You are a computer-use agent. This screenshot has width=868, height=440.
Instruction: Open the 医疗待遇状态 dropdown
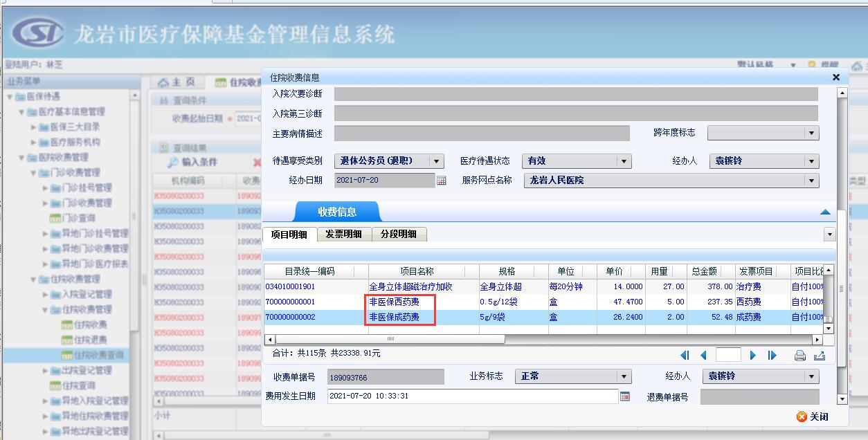coord(624,161)
